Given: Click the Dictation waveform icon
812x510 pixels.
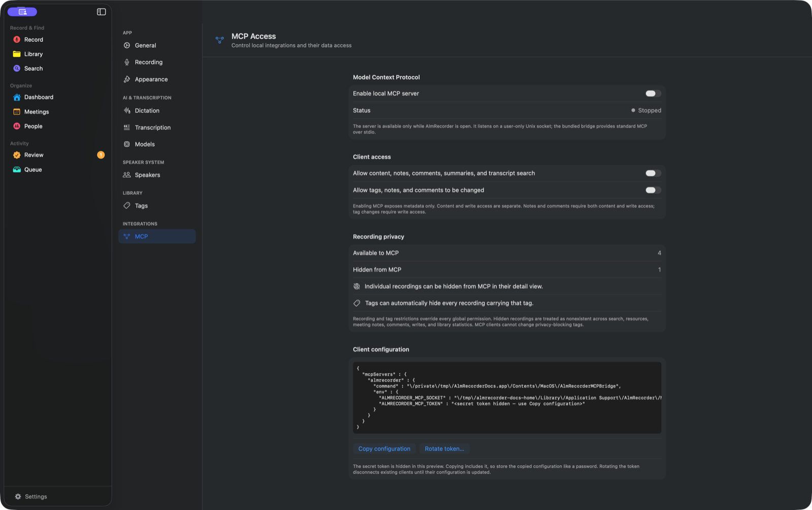Looking at the screenshot, I should click(x=127, y=110).
